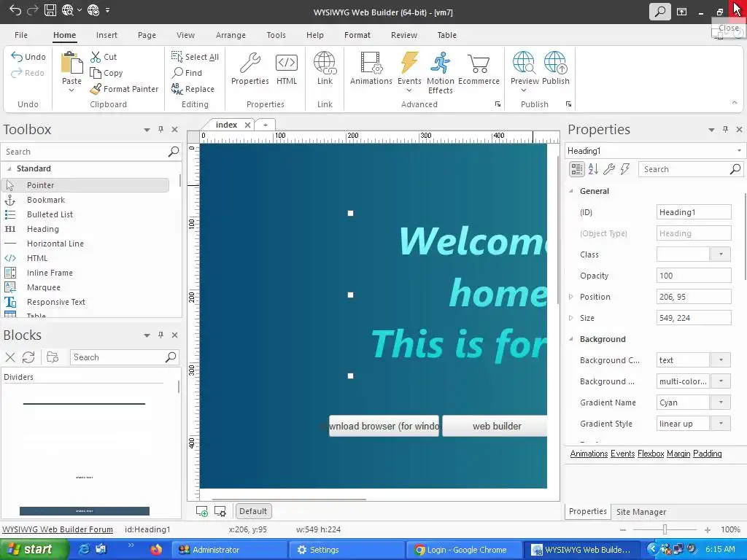Open the Replace tool
The image size is (747, 560).
click(193, 89)
